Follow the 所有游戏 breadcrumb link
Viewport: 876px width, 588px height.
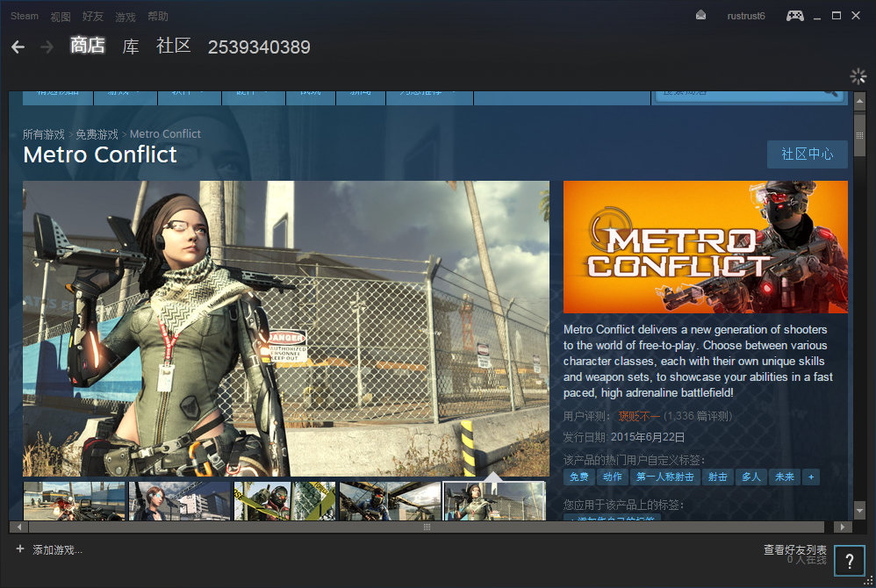[x=44, y=134]
